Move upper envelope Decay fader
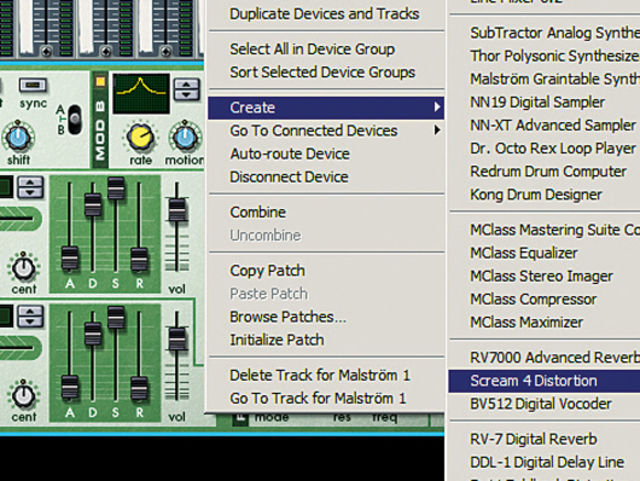640x481 pixels. (93, 205)
